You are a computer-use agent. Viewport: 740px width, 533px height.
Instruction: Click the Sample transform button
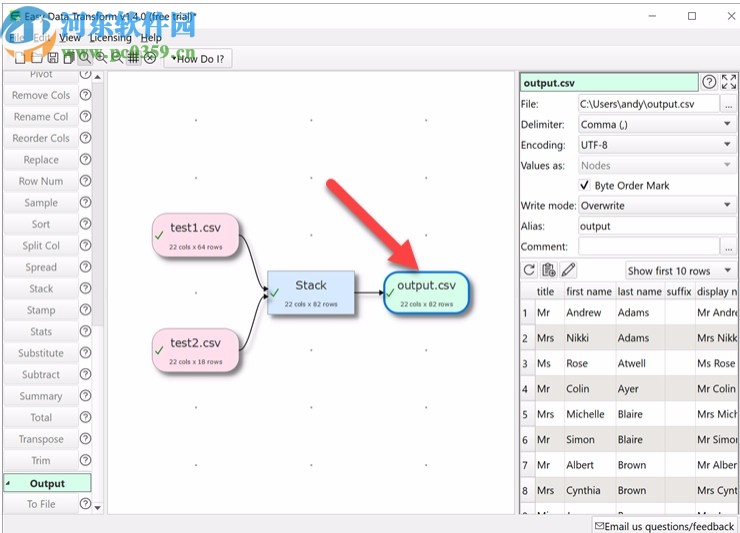tap(41, 203)
